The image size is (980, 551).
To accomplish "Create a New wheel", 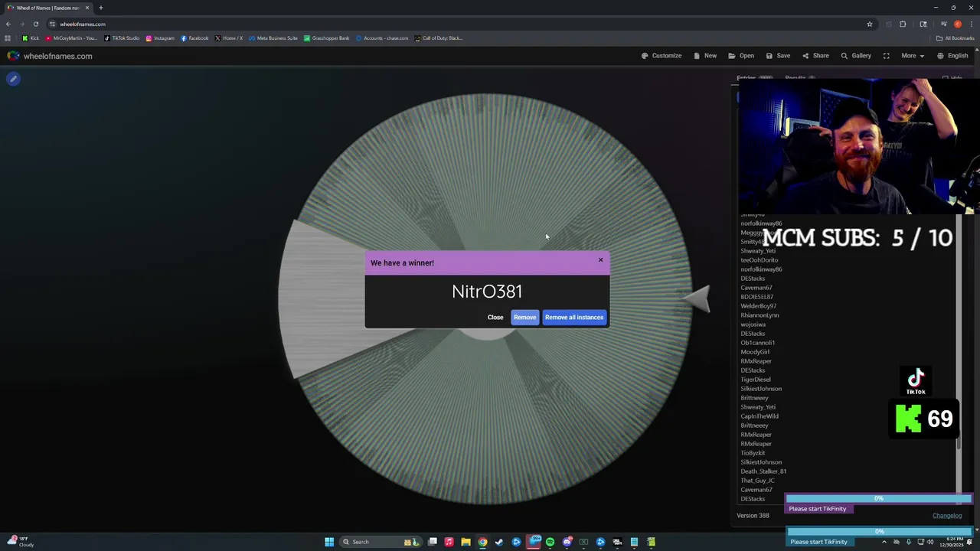I will 705,56.
